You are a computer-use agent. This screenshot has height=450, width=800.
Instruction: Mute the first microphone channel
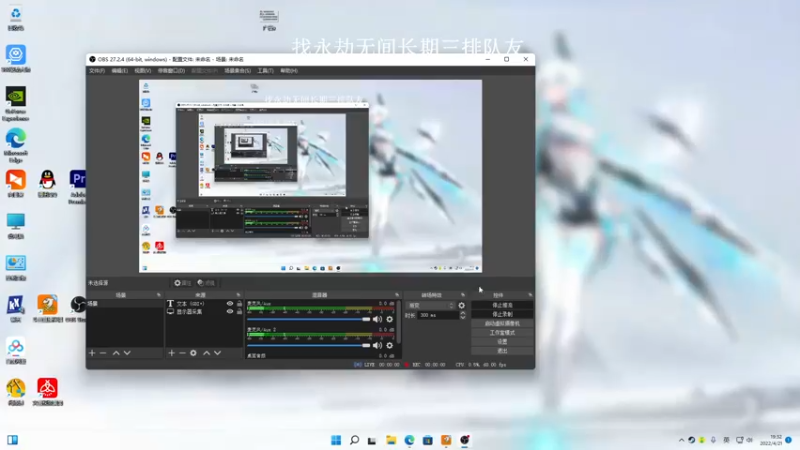tap(378, 319)
